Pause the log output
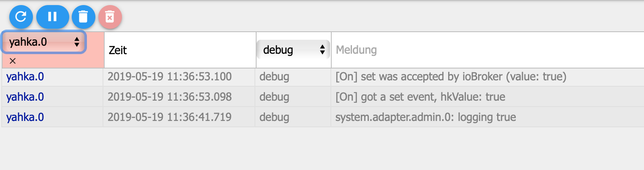 (52, 17)
